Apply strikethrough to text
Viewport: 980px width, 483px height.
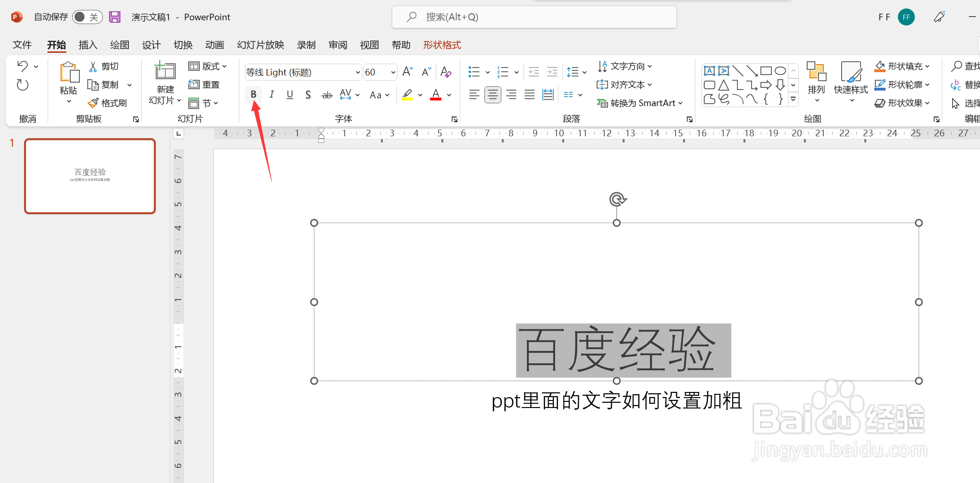[327, 95]
